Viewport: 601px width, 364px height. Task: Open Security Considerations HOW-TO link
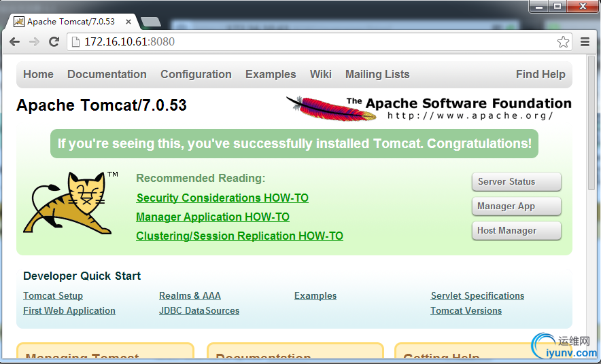(x=222, y=198)
